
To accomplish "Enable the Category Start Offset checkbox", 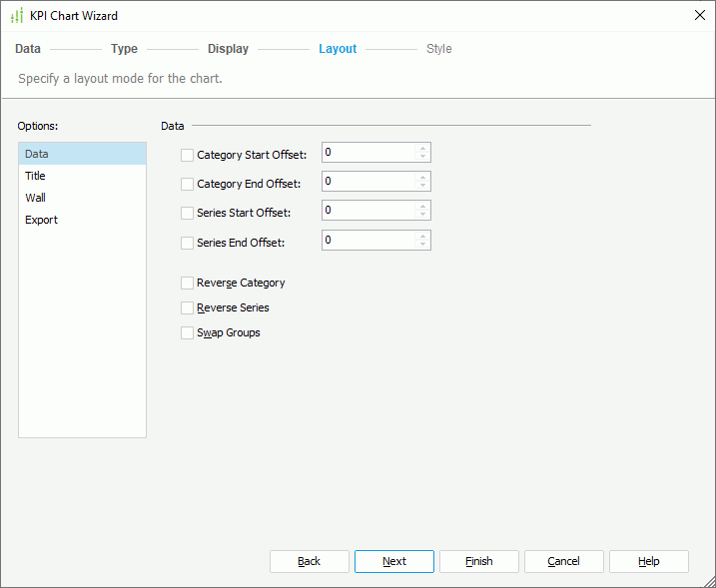I will (187, 155).
